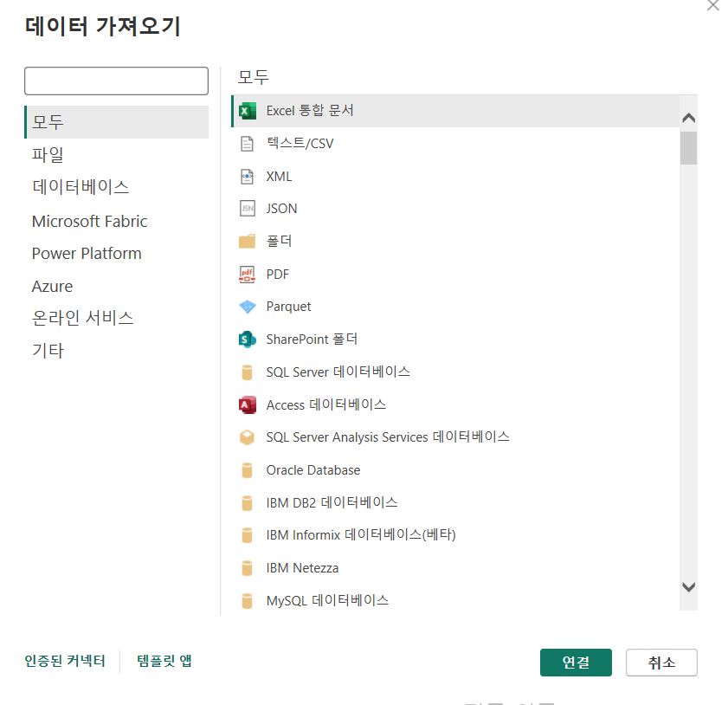This screenshot has width=728, height=705.
Task: Select IBM Informix 데이터베이스(베타) text
Action: coord(361,535)
